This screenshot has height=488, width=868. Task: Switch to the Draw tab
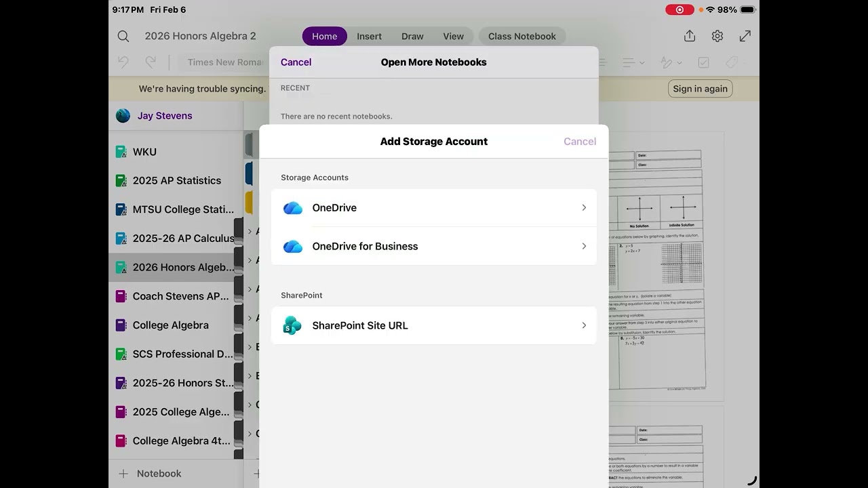412,37
